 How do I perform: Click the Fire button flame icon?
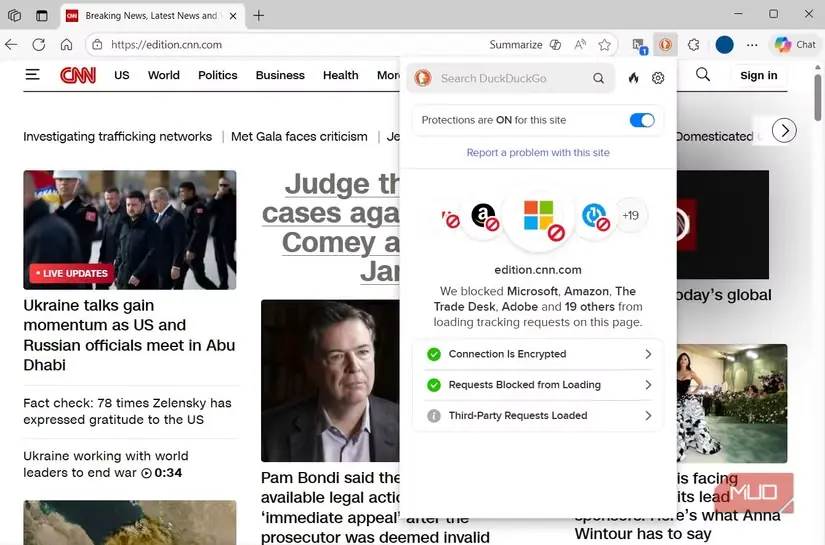(x=633, y=78)
